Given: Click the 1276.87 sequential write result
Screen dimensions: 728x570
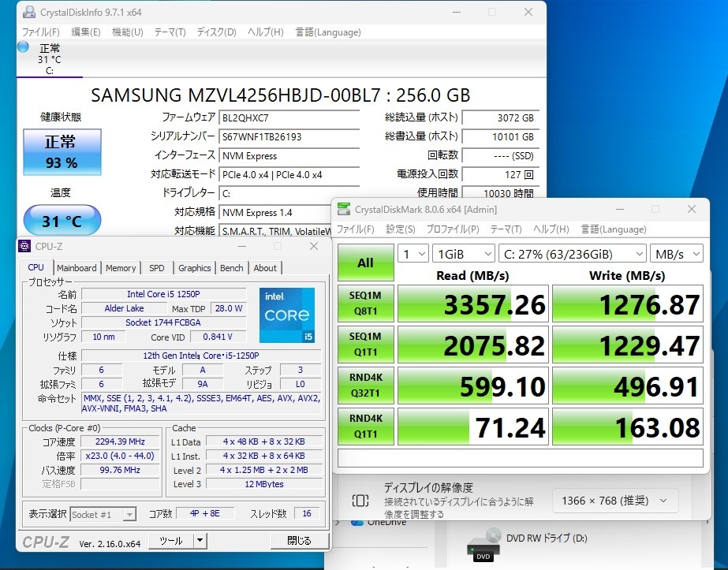Looking at the screenshot, I should click(627, 304).
